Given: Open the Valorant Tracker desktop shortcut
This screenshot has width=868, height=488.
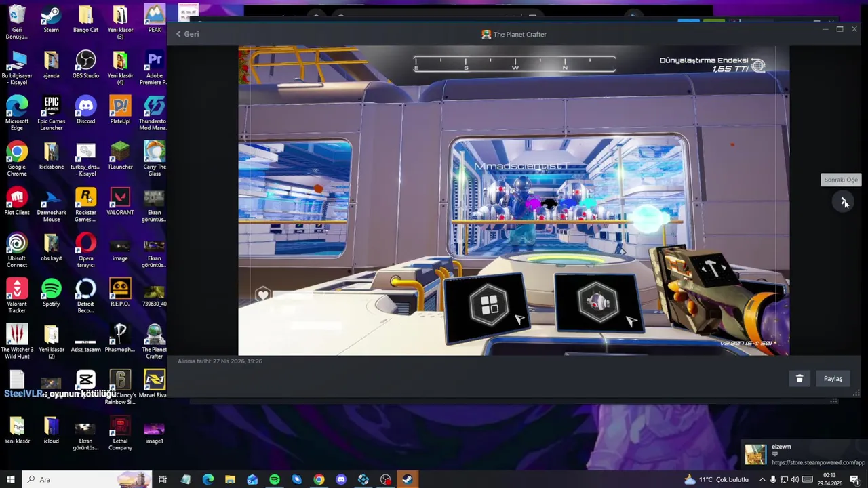Looking at the screenshot, I should [17, 296].
